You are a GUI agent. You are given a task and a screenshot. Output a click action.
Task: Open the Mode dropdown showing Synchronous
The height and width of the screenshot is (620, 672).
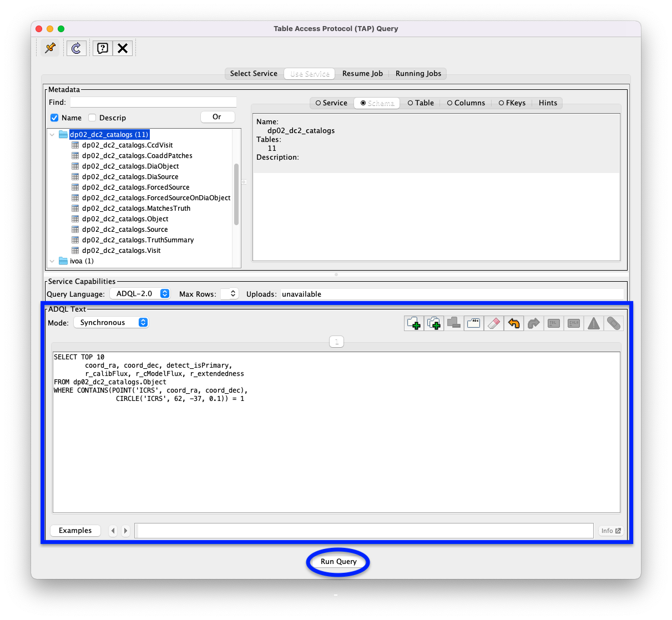click(x=110, y=322)
